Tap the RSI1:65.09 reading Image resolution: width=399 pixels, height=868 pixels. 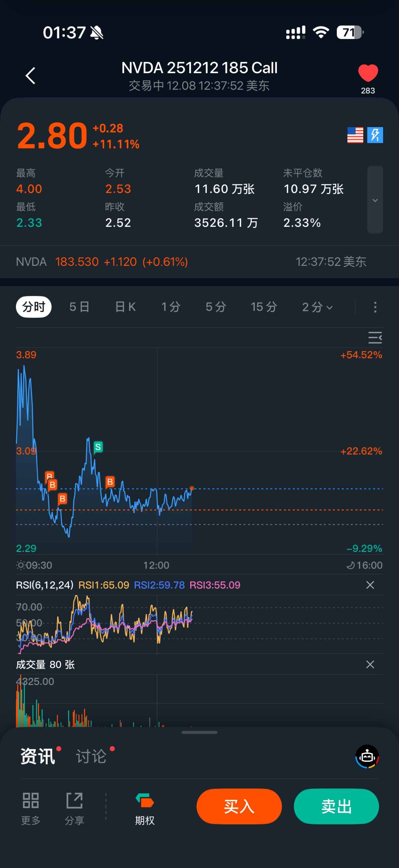point(104,585)
